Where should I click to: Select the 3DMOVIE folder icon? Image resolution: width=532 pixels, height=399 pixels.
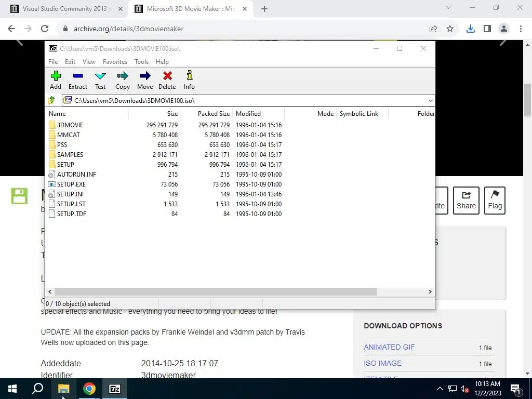51,125
